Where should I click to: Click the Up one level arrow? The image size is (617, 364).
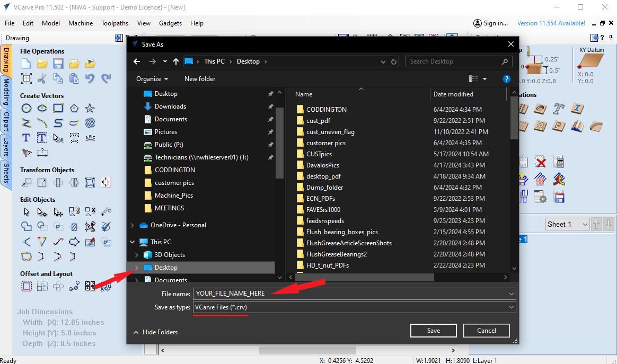176,61
